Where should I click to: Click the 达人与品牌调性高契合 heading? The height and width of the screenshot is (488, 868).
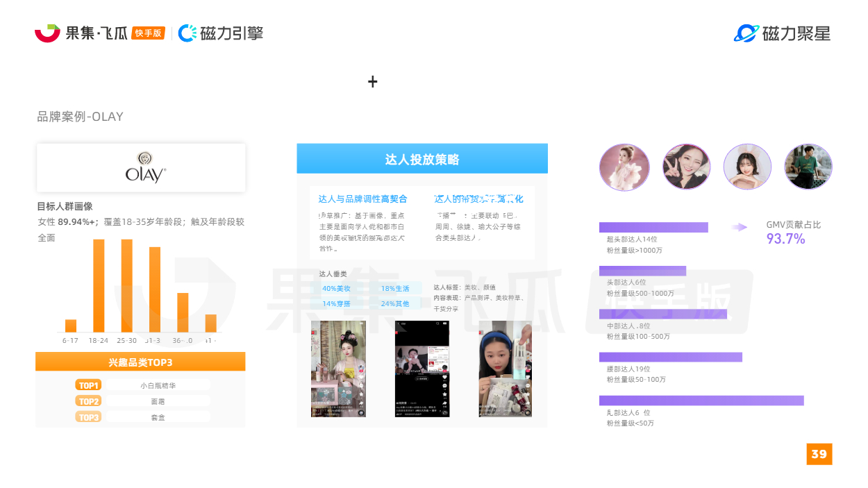(x=363, y=199)
